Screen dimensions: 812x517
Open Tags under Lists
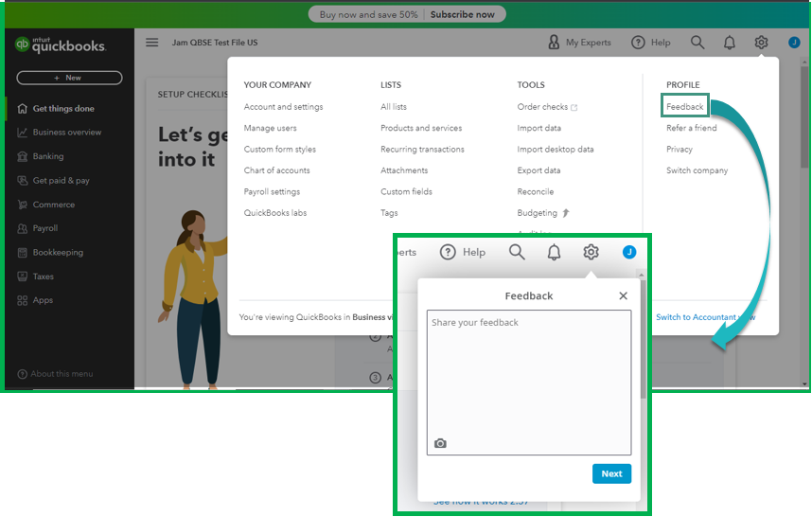[x=389, y=213]
